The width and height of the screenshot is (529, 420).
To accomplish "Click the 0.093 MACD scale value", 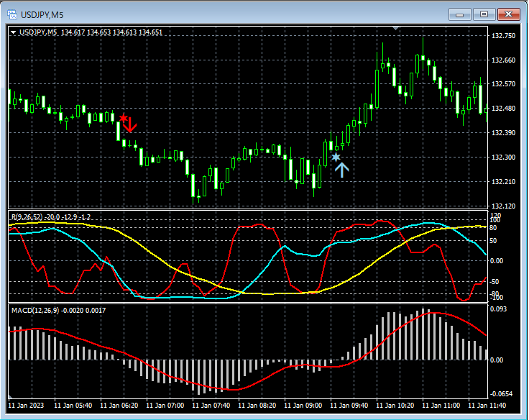I will tap(498, 309).
